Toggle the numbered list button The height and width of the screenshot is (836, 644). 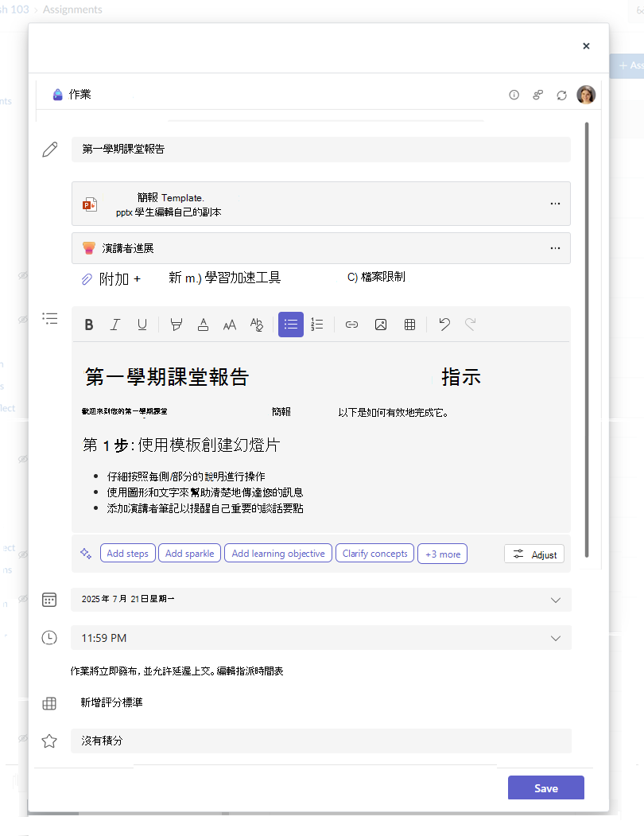[317, 325]
